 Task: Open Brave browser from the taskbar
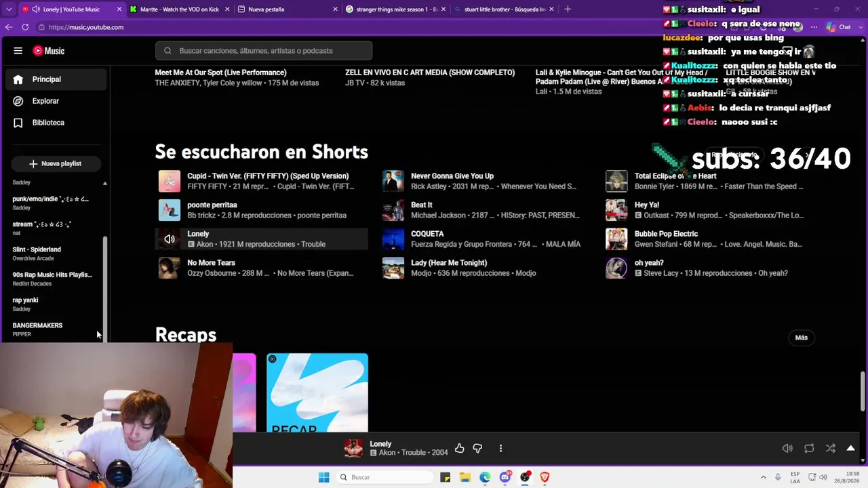tap(545, 477)
